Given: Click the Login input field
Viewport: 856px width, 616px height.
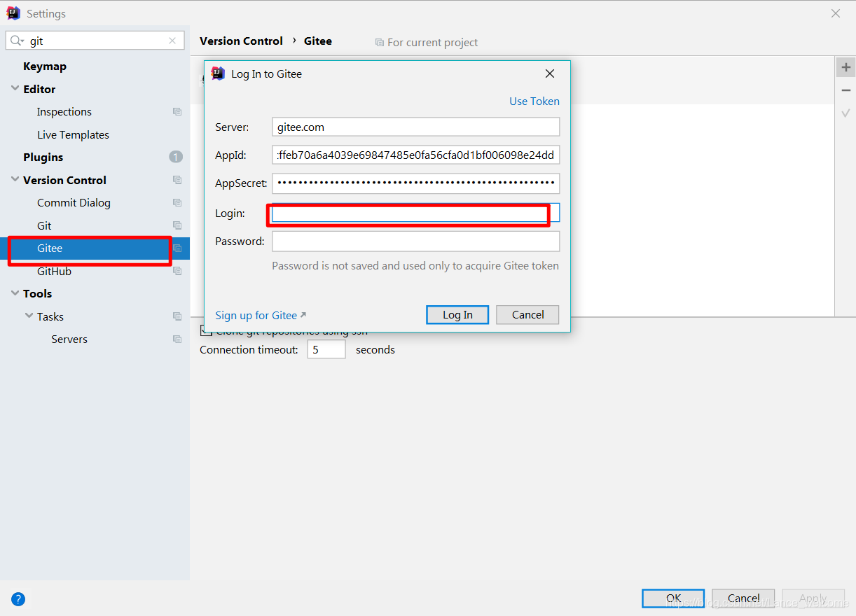Looking at the screenshot, I should tap(416, 213).
